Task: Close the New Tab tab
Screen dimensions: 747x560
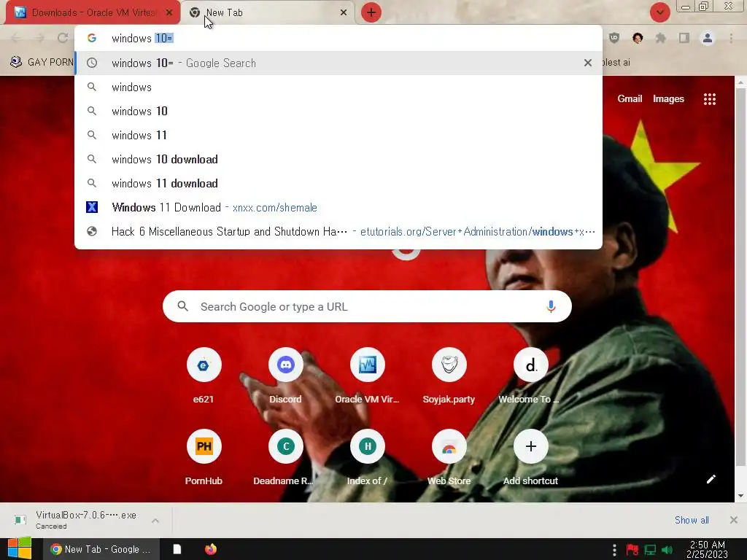Action: point(344,13)
